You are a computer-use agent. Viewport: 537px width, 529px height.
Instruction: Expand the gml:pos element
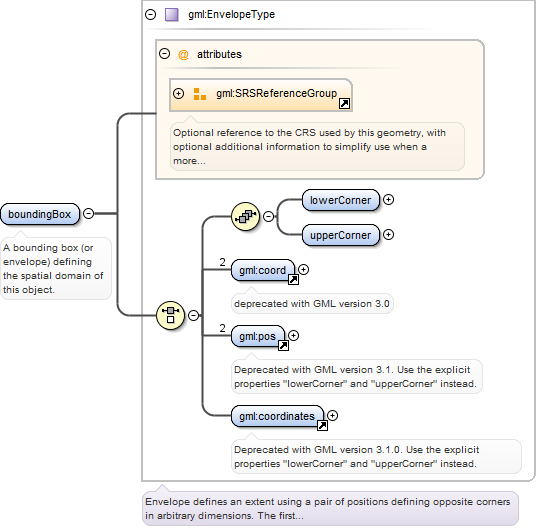point(294,336)
